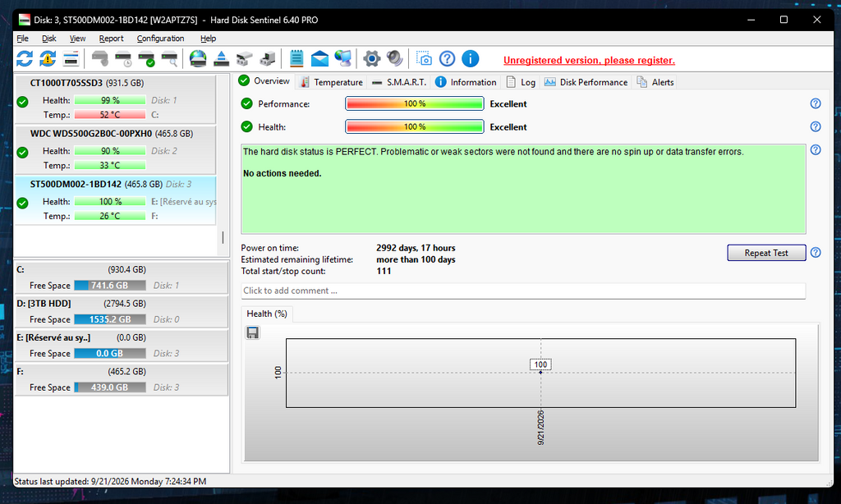
Task: Open the report notepad icon
Action: [x=296, y=58]
